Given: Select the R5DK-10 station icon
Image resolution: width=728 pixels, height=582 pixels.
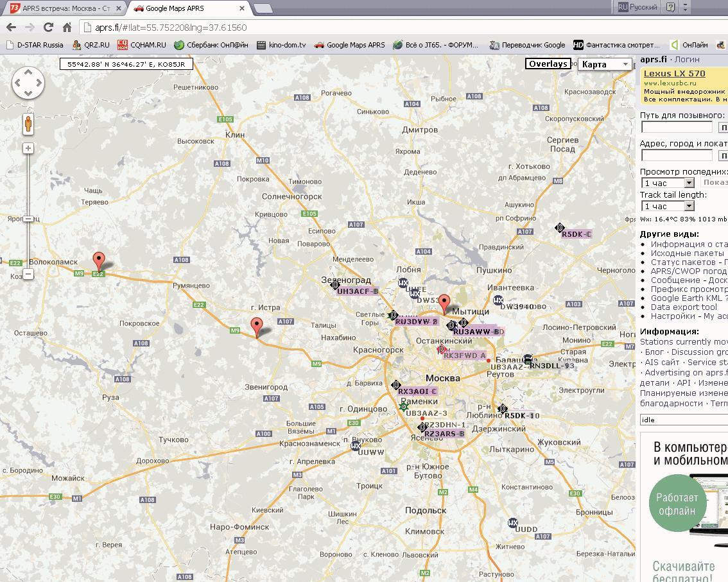Looking at the screenshot, I should (x=502, y=409).
